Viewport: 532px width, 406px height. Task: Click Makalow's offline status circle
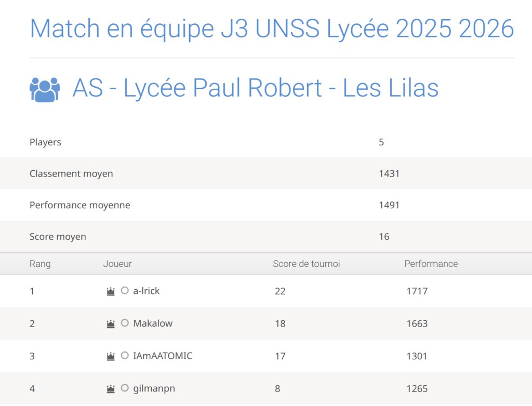[125, 323]
